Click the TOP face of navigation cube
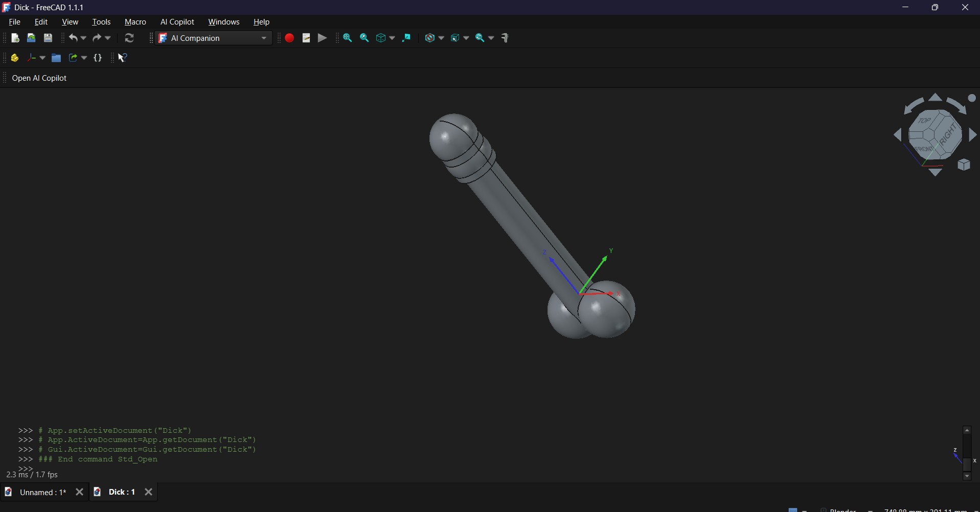This screenshot has width=980, height=512. click(924, 122)
